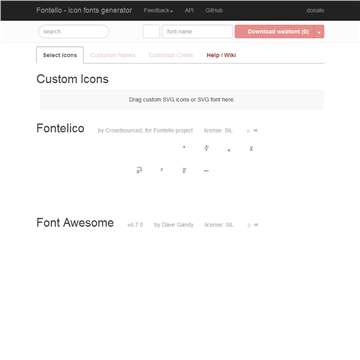
Task: Click the house icon beside Font Awesome license
Action: pyautogui.click(x=249, y=225)
